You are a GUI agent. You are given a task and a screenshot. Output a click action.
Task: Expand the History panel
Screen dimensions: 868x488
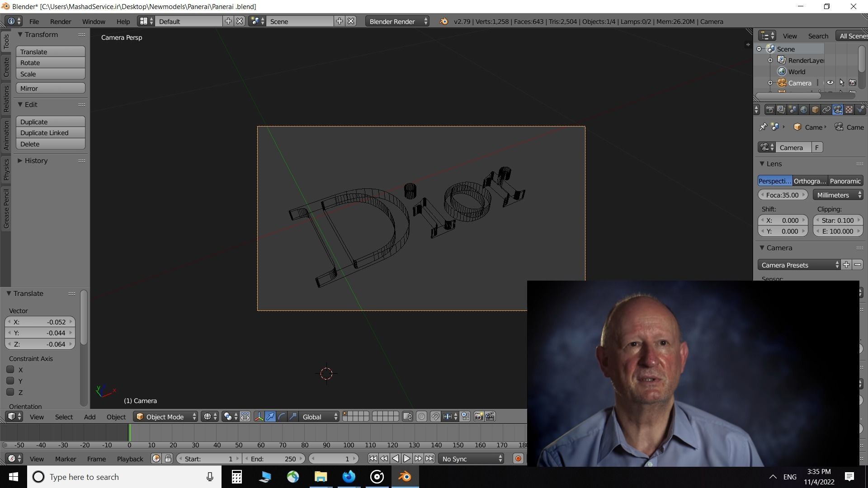(36, 160)
